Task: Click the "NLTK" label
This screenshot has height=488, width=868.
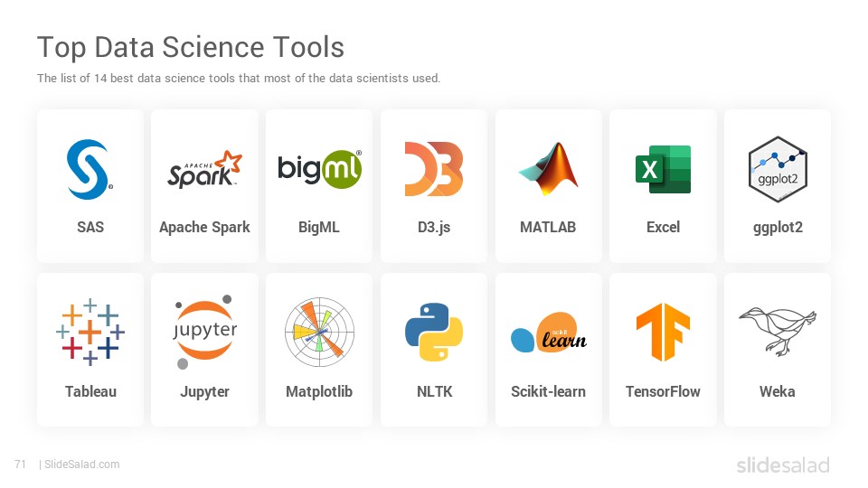Action: tap(435, 391)
